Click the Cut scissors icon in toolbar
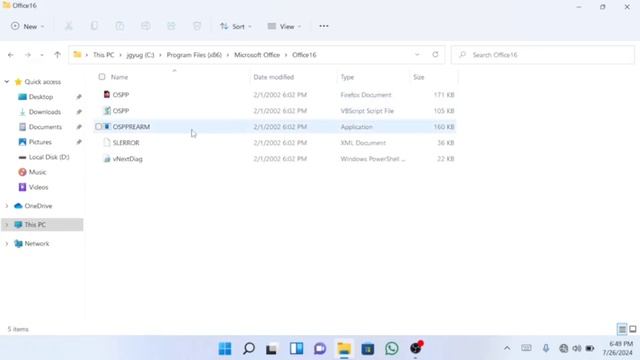The width and height of the screenshot is (640, 360). tap(69, 26)
